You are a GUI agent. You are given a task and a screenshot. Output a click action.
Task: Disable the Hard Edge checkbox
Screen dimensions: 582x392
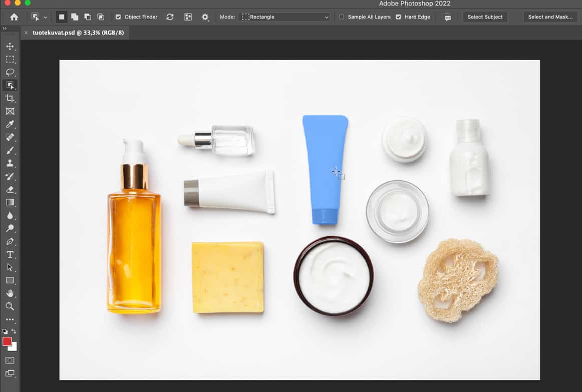(398, 17)
